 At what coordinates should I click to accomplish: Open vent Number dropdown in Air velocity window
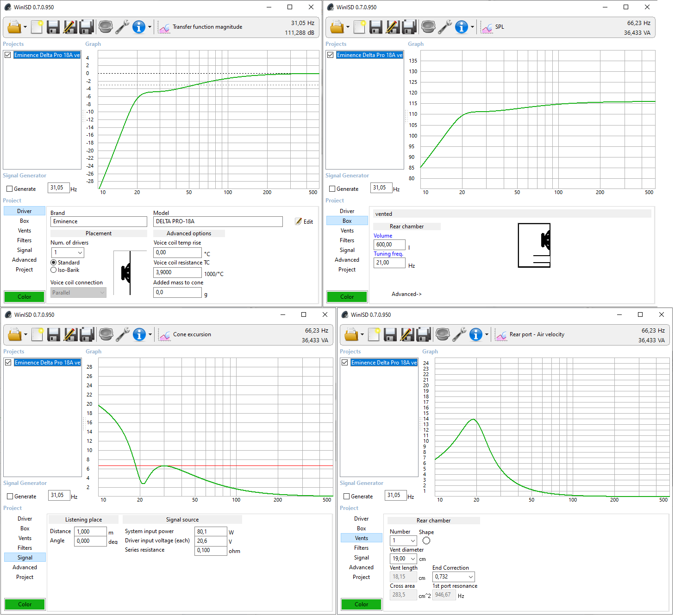[x=403, y=541]
